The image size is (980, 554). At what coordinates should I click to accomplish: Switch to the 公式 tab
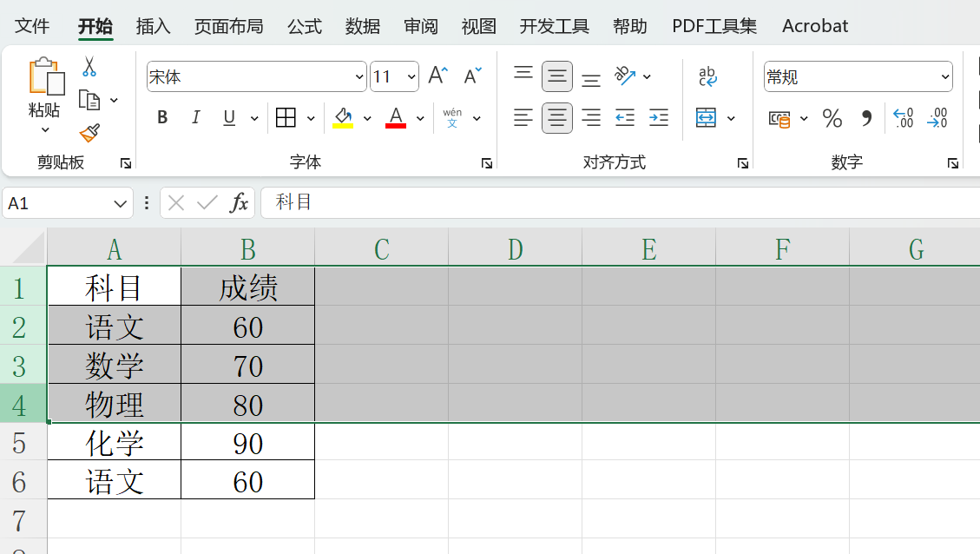tap(305, 26)
